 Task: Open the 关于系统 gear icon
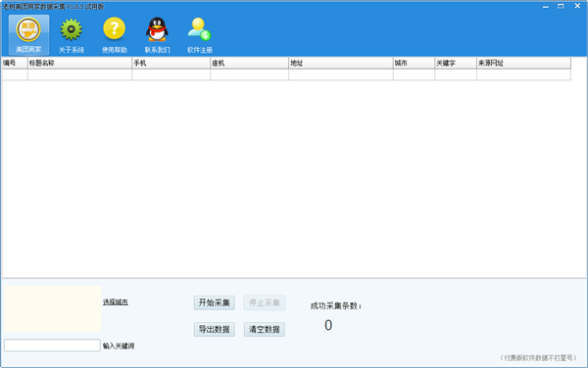(72, 35)
